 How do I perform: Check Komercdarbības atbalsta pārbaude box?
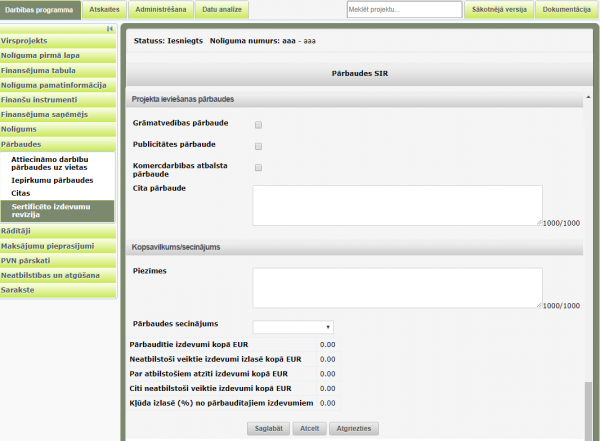point(259,168)
